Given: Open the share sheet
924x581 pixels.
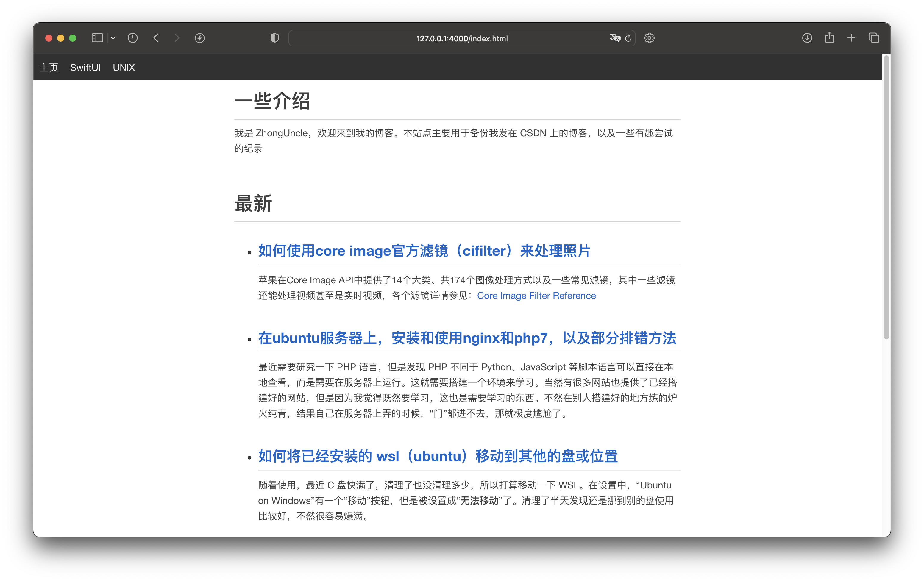Looking at the screenshot, I should 829,38.
